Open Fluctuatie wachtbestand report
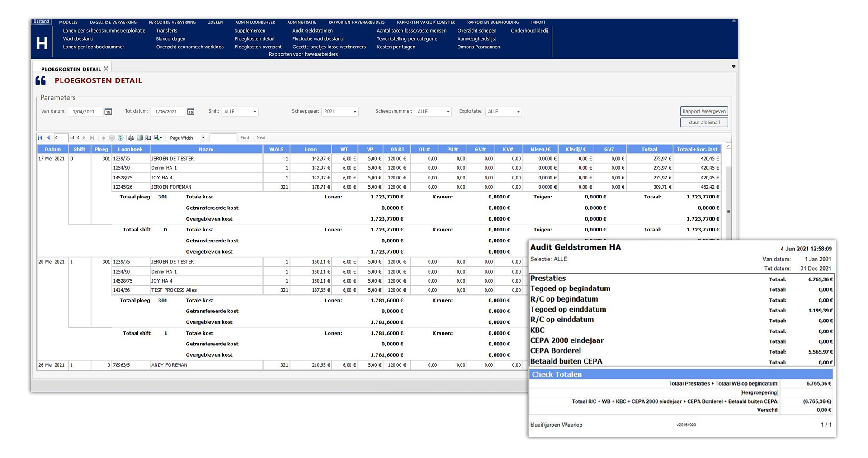 (x=318, y=39)
